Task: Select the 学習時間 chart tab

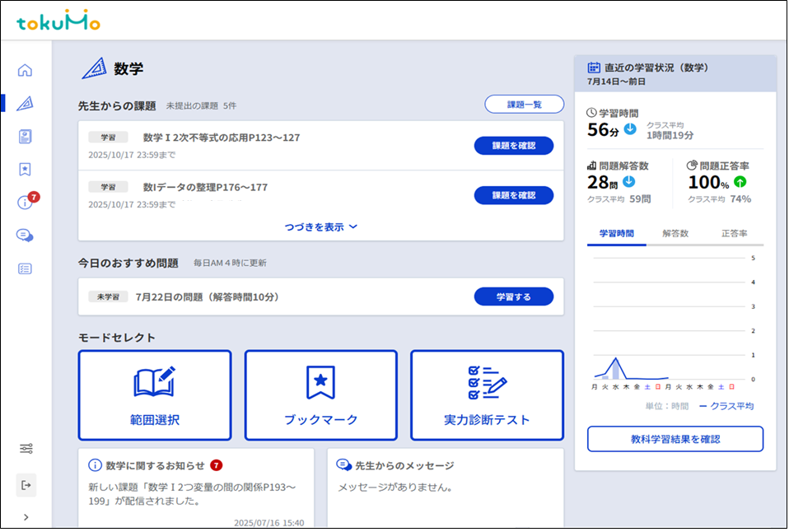Action: [x=616, y=234]
